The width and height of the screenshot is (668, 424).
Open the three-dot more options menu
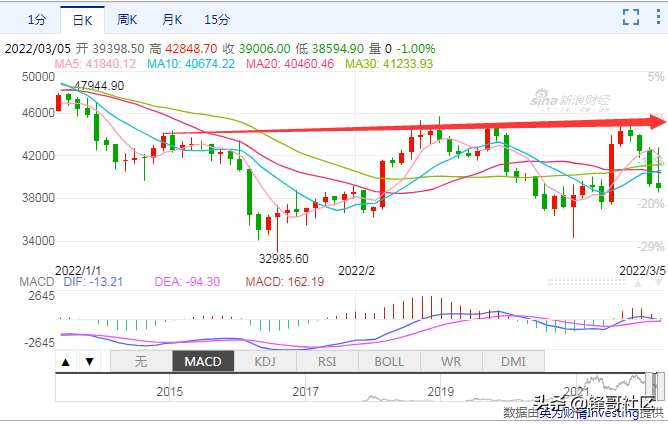click(658, 17)
